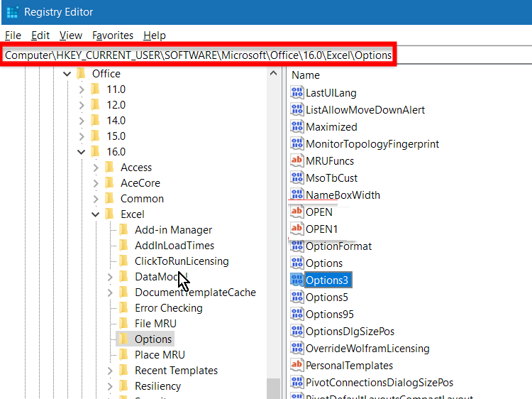Click the MRUFuncs string value icon

point(297,160)
